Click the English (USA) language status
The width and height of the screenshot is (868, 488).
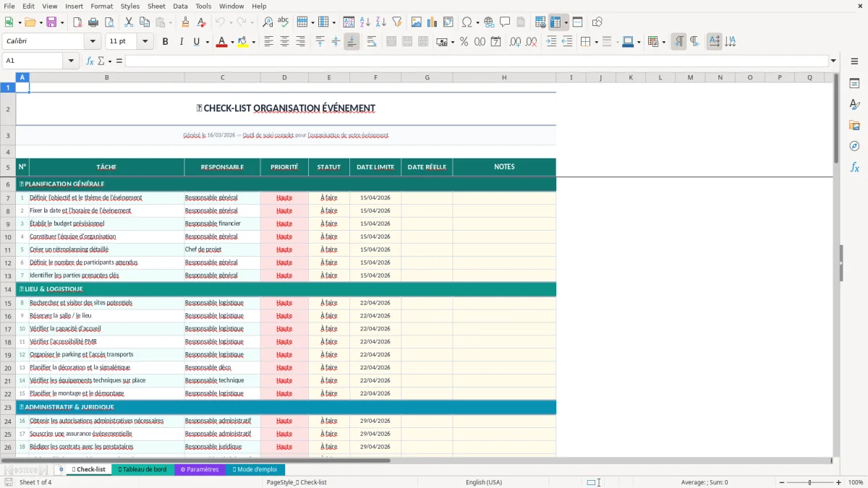(483, 482)
